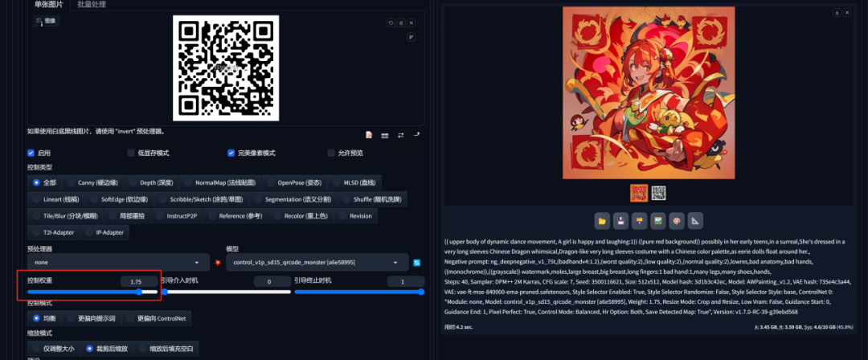This screenshot has width=868, height=360.
Task: Click the 引导终止时机 guidance end slider
Action: [359, 292]
